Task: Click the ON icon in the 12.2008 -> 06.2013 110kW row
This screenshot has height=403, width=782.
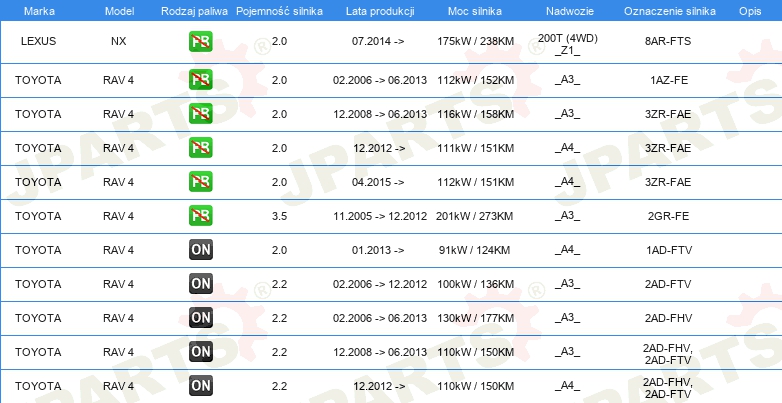Action: pos(200,351)
